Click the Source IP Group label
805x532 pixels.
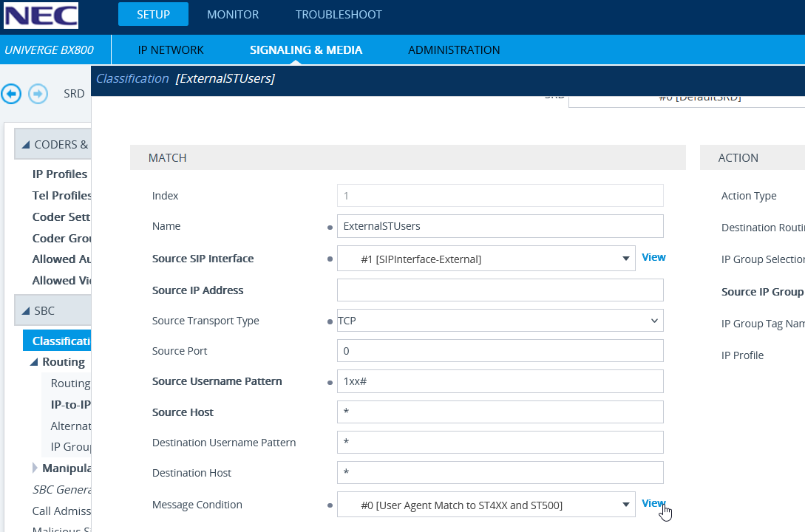762,291
